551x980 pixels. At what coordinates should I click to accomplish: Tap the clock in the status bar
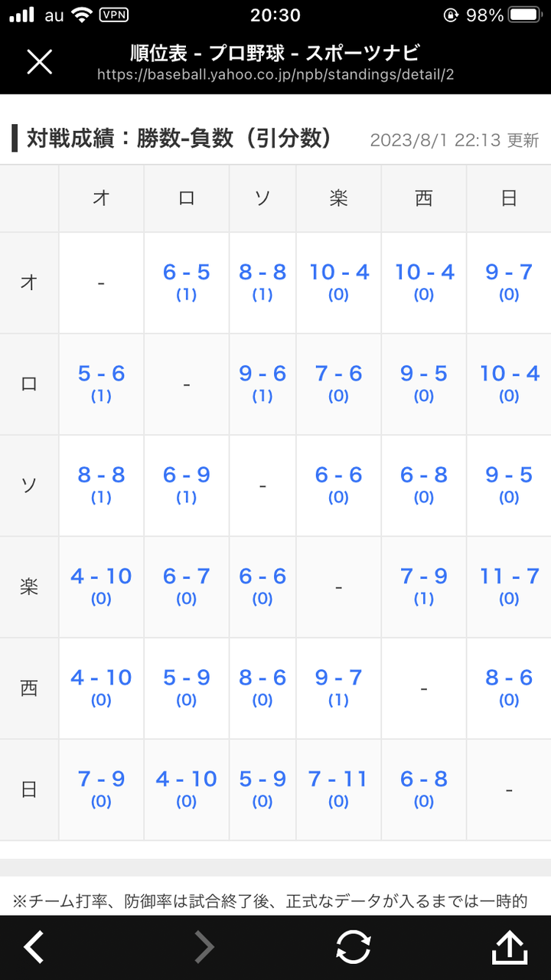tap(275, 15)
